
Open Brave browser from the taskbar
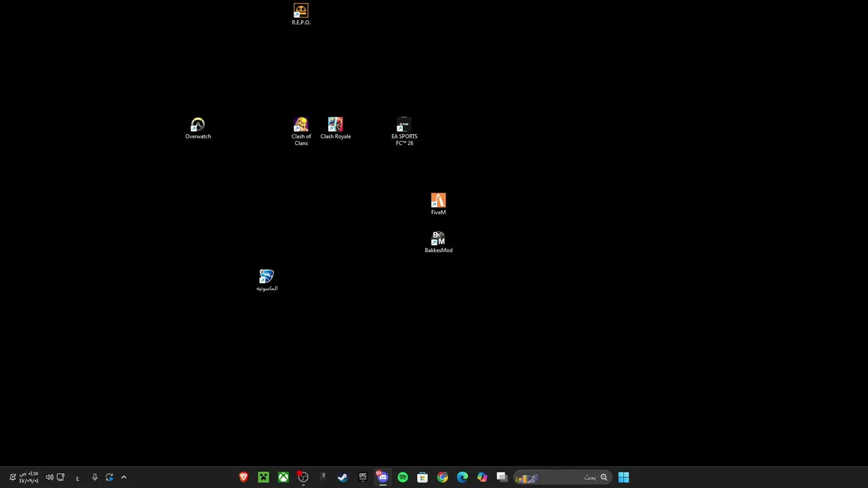pos(243,477)
